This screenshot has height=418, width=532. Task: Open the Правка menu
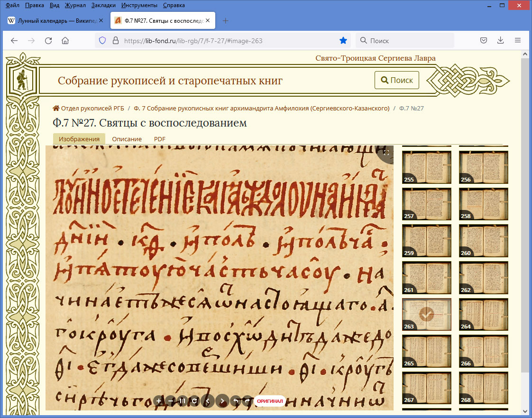(34, 5)
